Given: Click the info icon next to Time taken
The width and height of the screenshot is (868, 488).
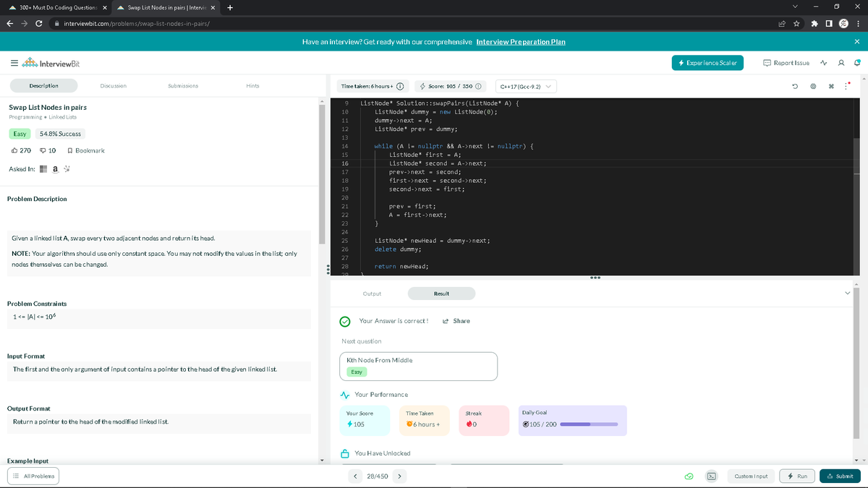Looking at the screenshot, I should click(399, 87).
